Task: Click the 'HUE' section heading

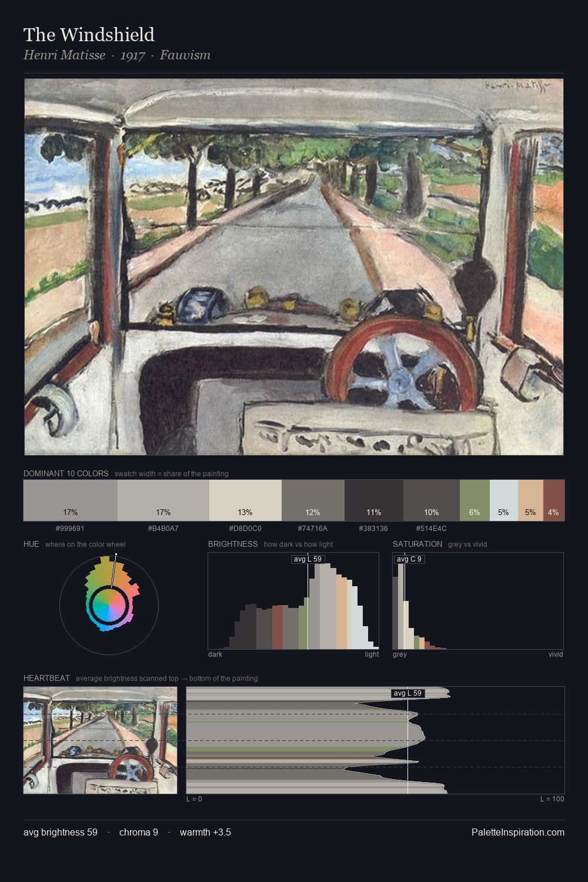Action: tap(31, 544)
